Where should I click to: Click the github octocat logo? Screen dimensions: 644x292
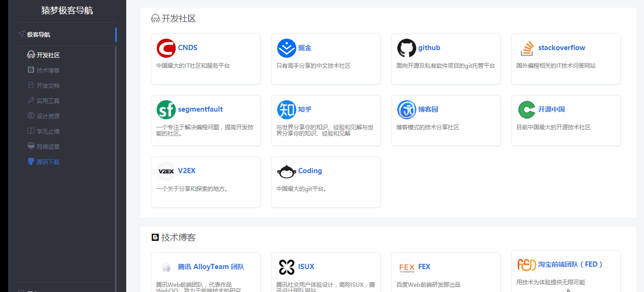coord(406,48)
